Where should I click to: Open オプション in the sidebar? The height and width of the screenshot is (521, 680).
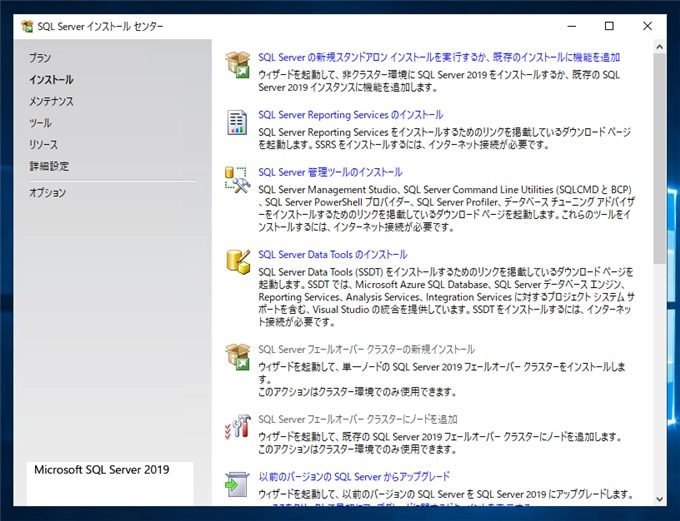click(x=47, y=193)
